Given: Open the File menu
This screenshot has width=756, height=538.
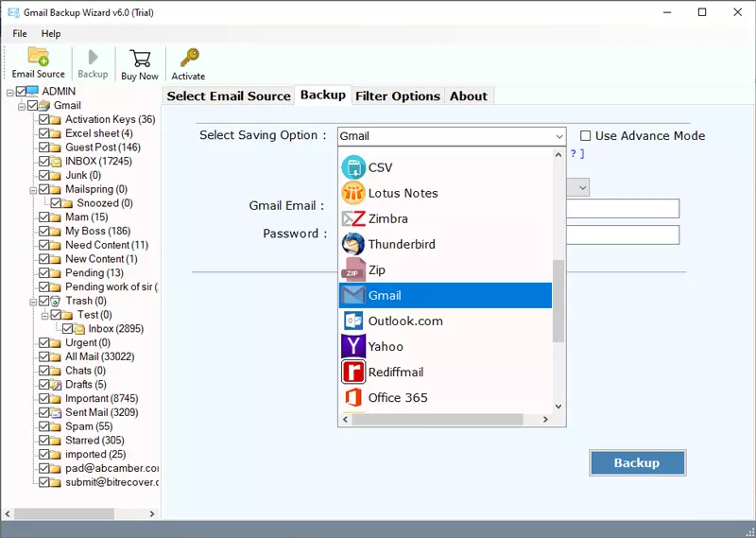Looking at the screenshot, I should [20, 34].
